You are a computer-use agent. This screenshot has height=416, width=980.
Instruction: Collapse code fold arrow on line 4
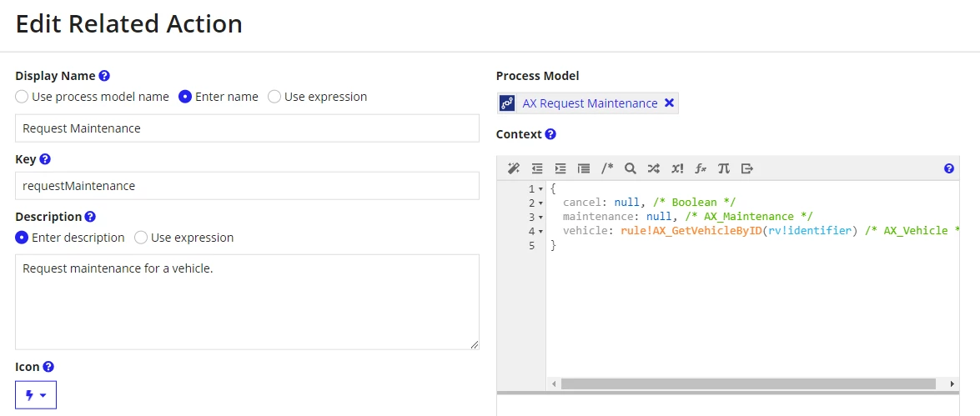[540, 232]
